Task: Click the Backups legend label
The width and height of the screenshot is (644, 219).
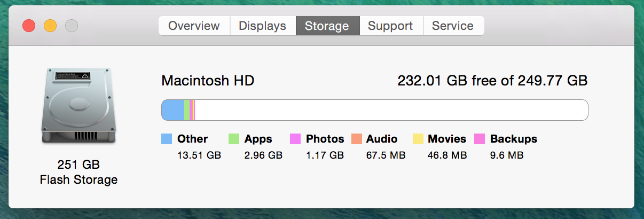Action: click(x=514, y=139)
